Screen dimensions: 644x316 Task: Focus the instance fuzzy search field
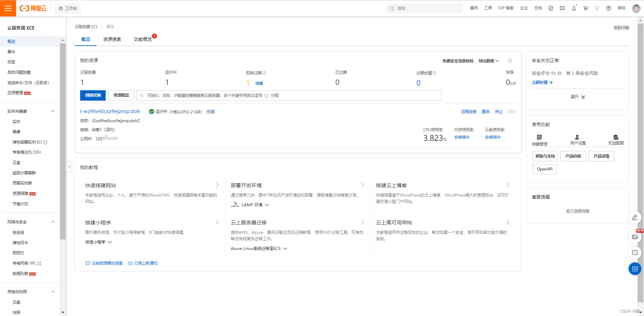coord(289,95)
